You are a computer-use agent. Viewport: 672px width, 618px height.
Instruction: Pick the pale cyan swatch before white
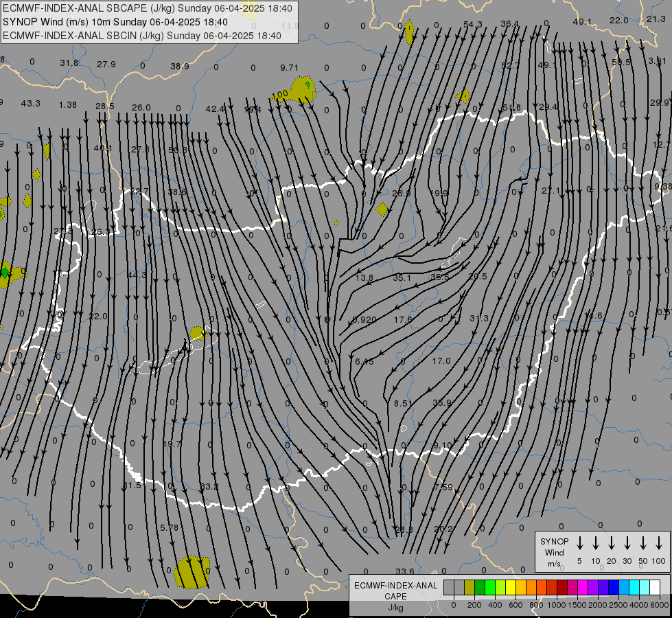[x=644, y=588]
